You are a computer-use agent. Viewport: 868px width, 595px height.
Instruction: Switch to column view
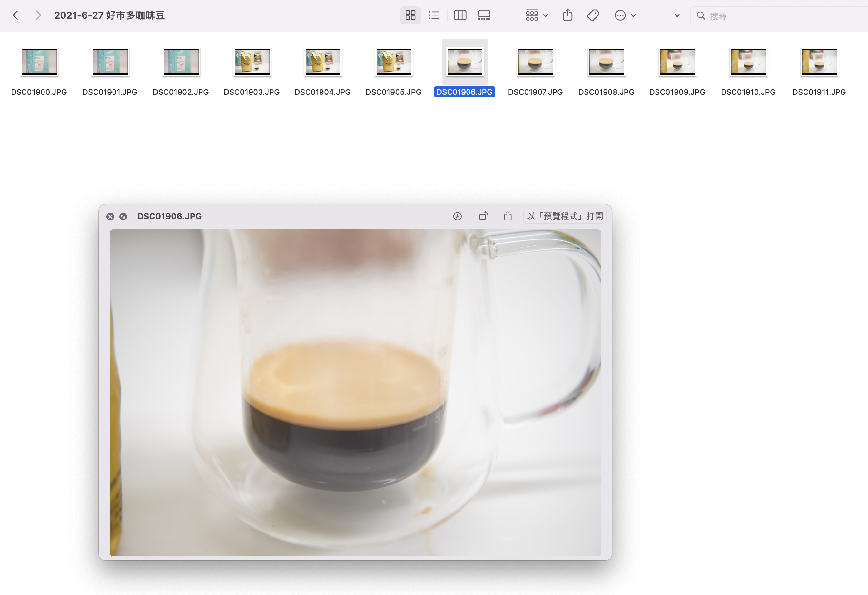[x=460, y=15]
